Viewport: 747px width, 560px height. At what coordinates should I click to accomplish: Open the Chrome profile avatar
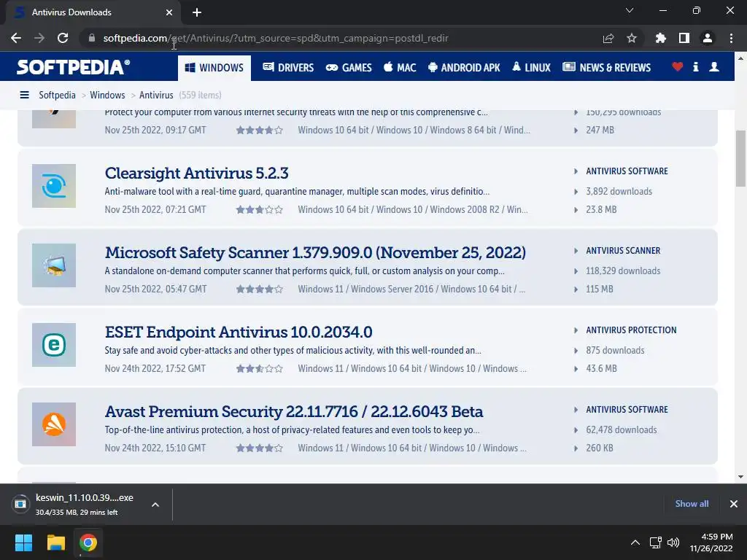[708, 38]
